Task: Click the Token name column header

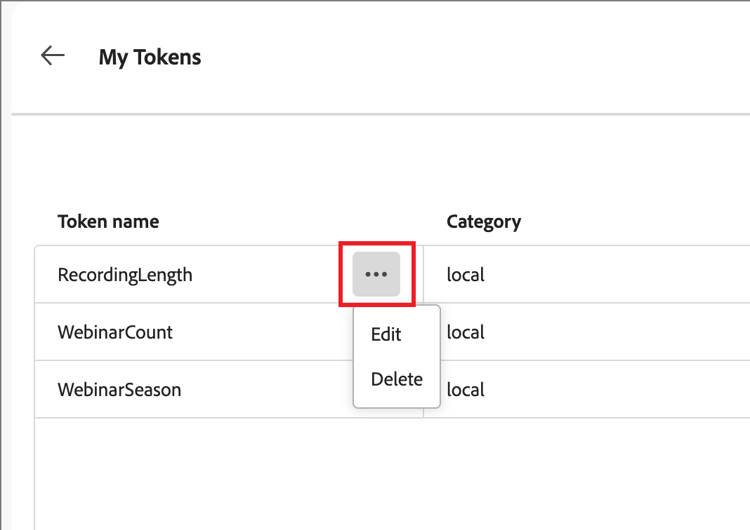Action: pyautogui.click(x=108, y=221)
